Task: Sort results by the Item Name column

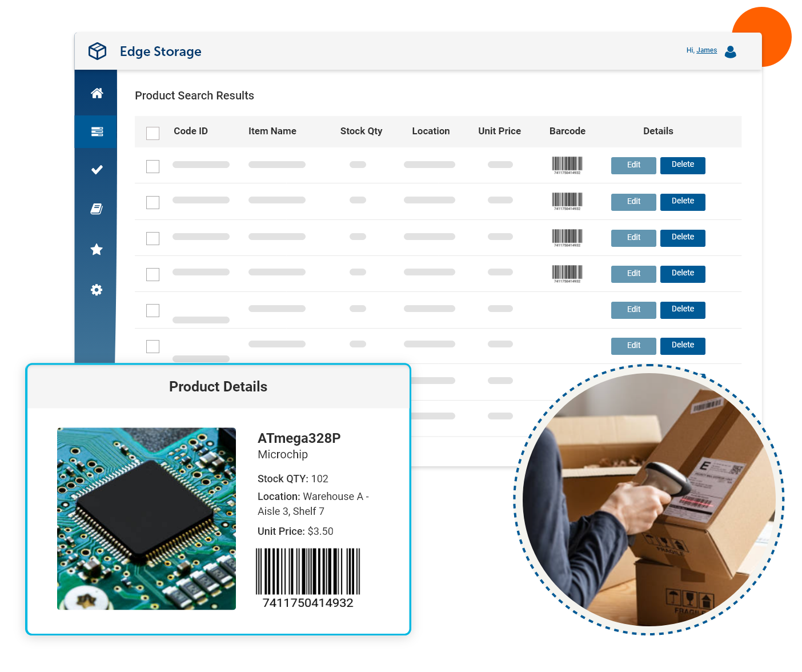Action: [x=272, y=131]
